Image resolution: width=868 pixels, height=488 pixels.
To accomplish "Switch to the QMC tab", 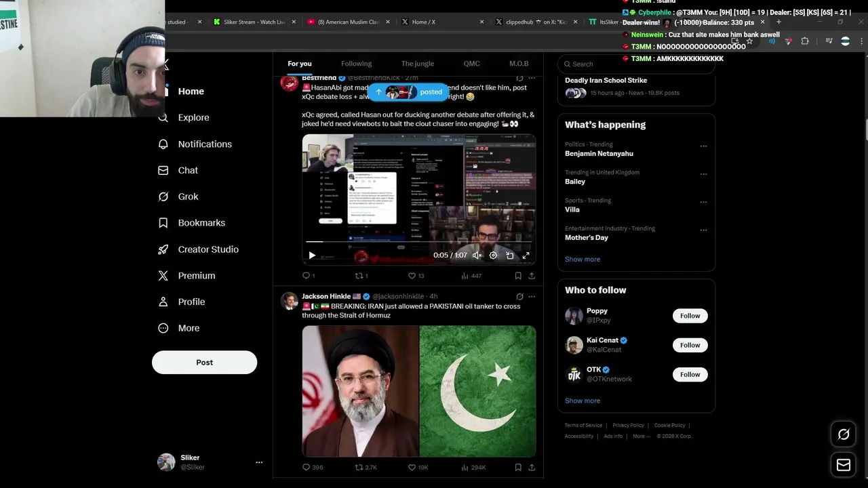I will (472, 64).
